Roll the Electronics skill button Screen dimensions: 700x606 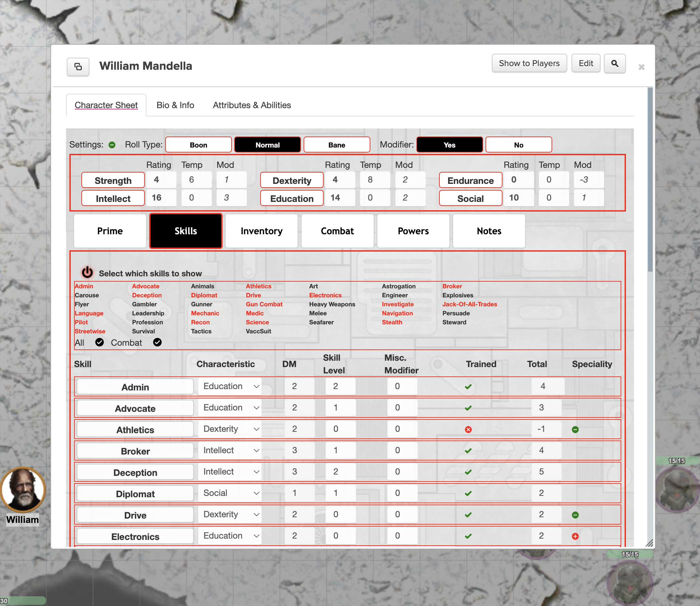[135, 536]
